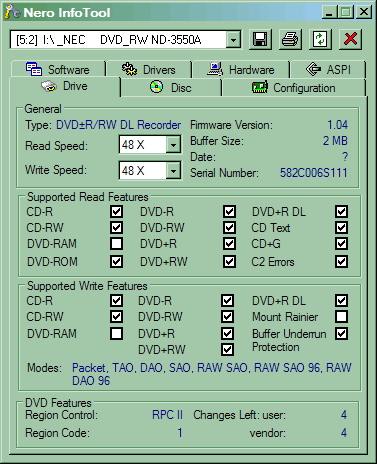
Task: Click the red X exit icon
Action: [x=350, y=39]
